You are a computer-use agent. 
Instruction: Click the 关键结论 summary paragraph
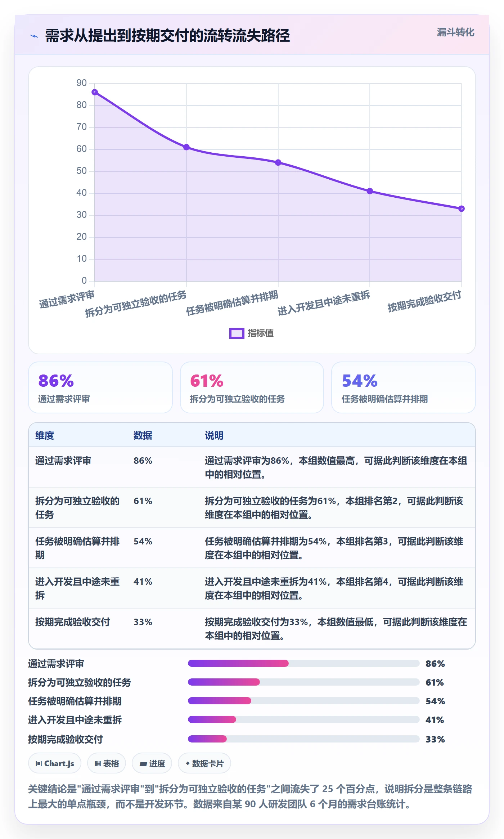250,797
